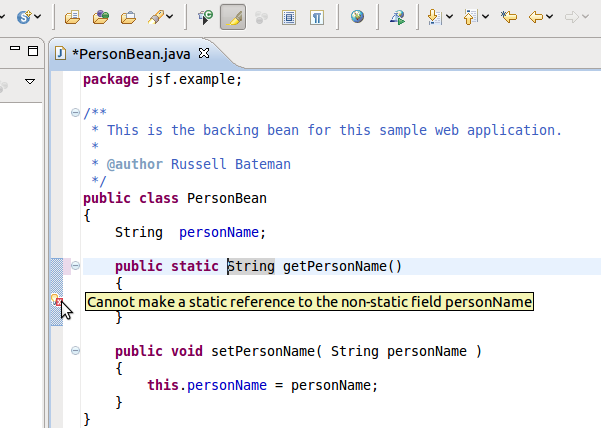Click the 'void' keyword in setPersonName
The width and height of the screenshot is (601, 428).
(x=187, y=351)
